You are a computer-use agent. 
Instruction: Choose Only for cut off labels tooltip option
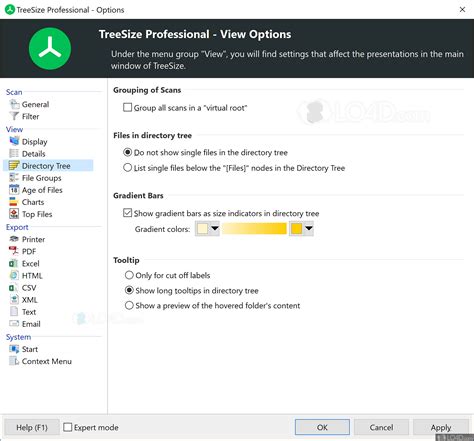pyautogui.click(x=129, y=275)
